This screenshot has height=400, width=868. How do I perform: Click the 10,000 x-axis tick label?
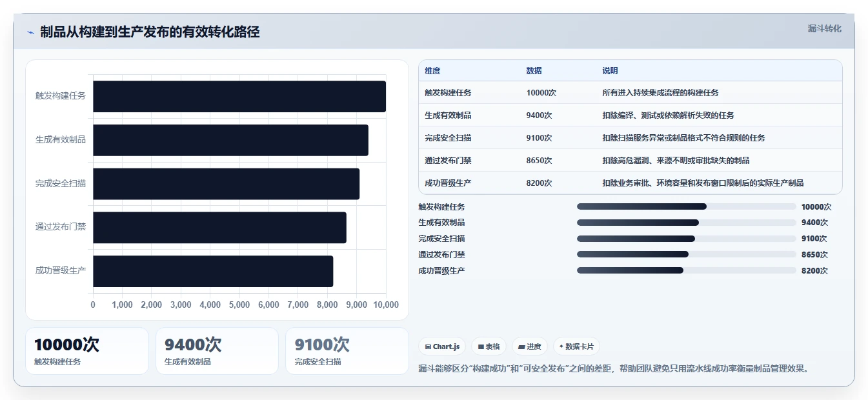(385, 305)
